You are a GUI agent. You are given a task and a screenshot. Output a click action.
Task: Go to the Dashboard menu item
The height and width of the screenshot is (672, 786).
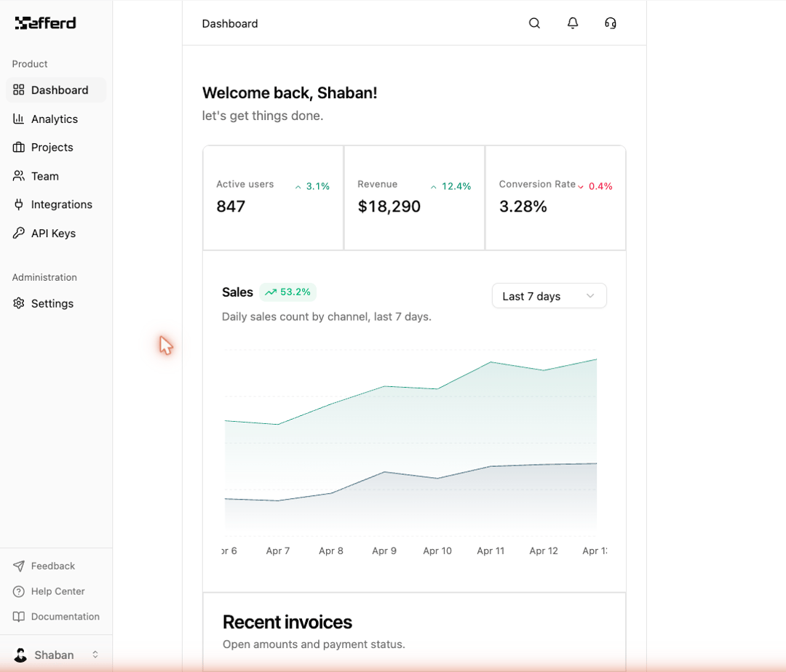click(x=56, y=90)
